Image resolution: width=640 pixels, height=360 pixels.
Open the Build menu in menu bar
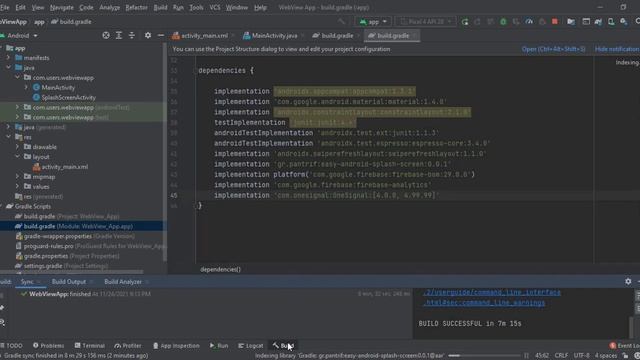(x=160, y=7)
